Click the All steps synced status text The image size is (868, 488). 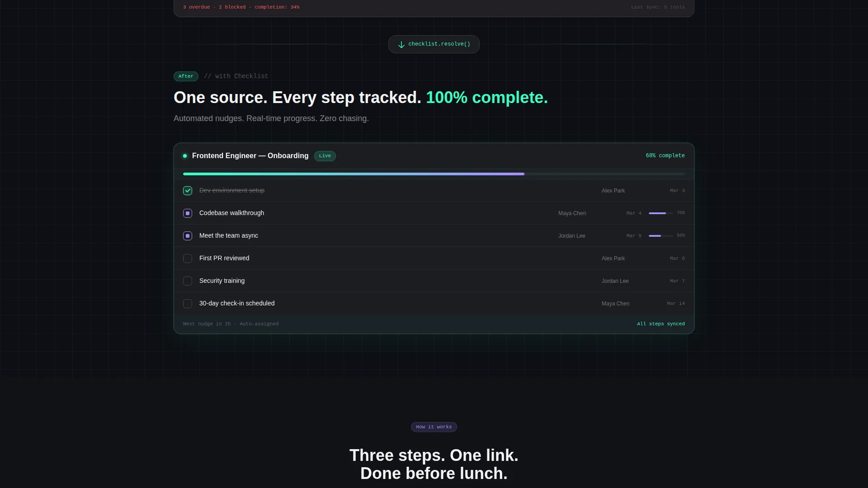661,324
